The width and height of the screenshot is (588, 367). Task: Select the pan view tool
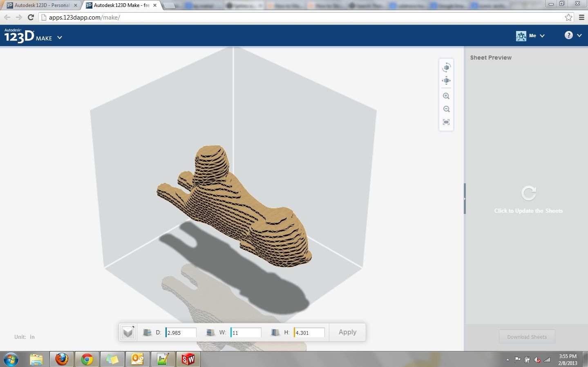click(446, 80)
